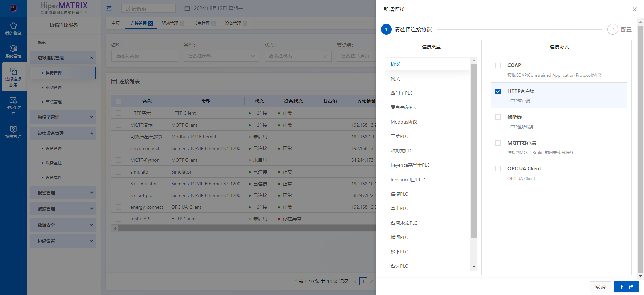Switch to the 驱动管理 tab

[170, 23]
